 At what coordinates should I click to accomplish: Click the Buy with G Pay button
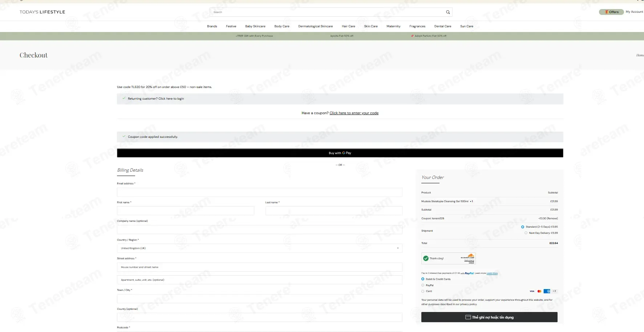tap(340, 153)
